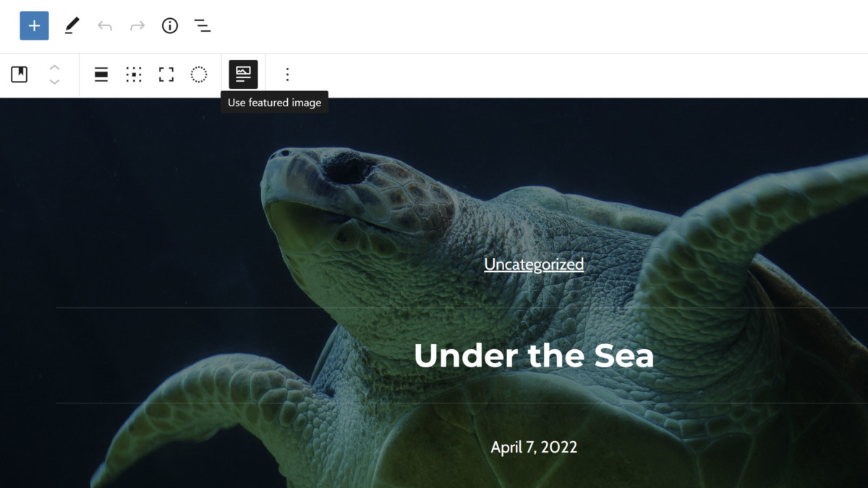
Task: Toggle the cover block alignment setting
Action: (101, 74)
